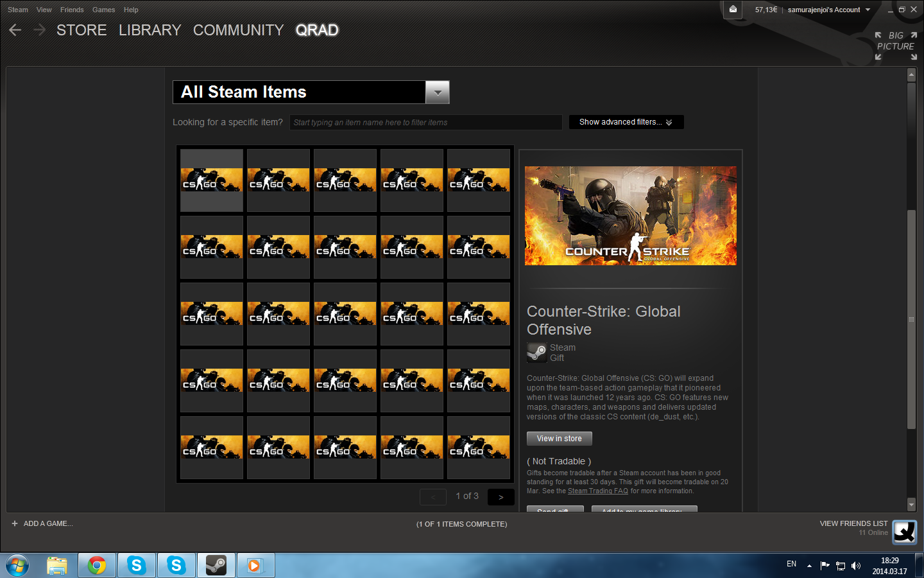
Task: Click the 1 OF 1 ITEMS COMPLETE status
Action: coord(461,524)
